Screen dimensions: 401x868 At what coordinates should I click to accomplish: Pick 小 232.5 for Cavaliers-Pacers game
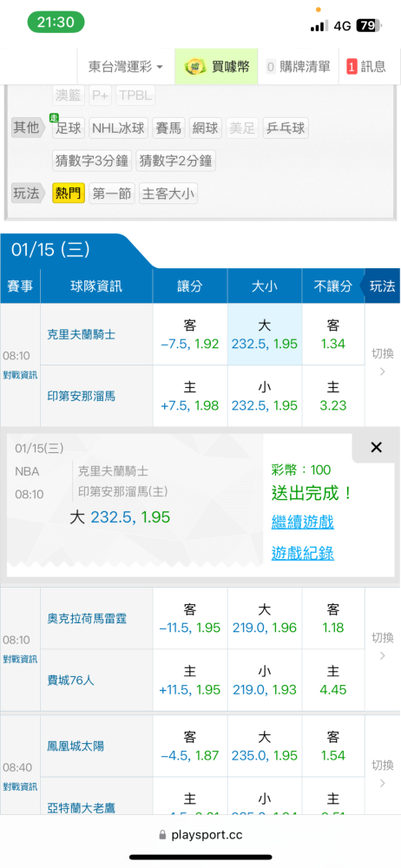265,396
